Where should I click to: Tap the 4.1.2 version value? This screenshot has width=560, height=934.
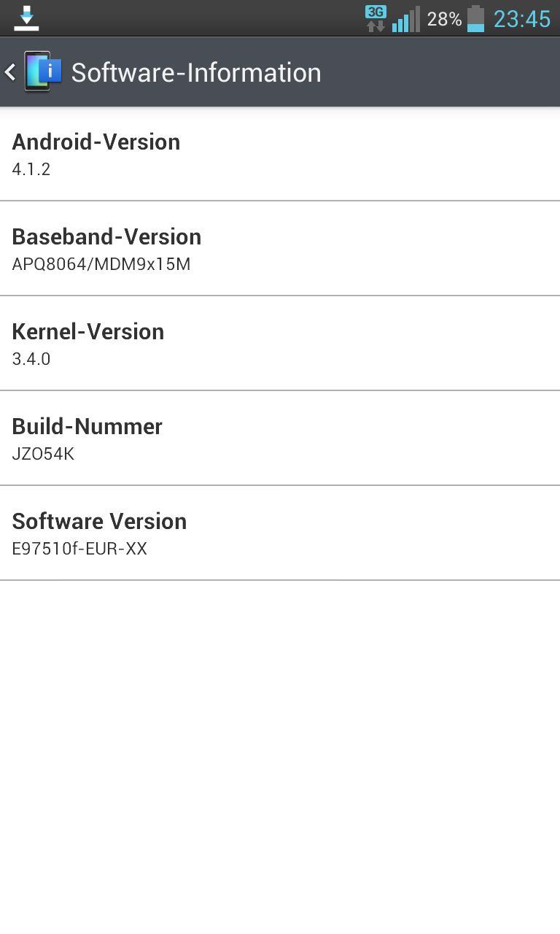pos(31,169)
